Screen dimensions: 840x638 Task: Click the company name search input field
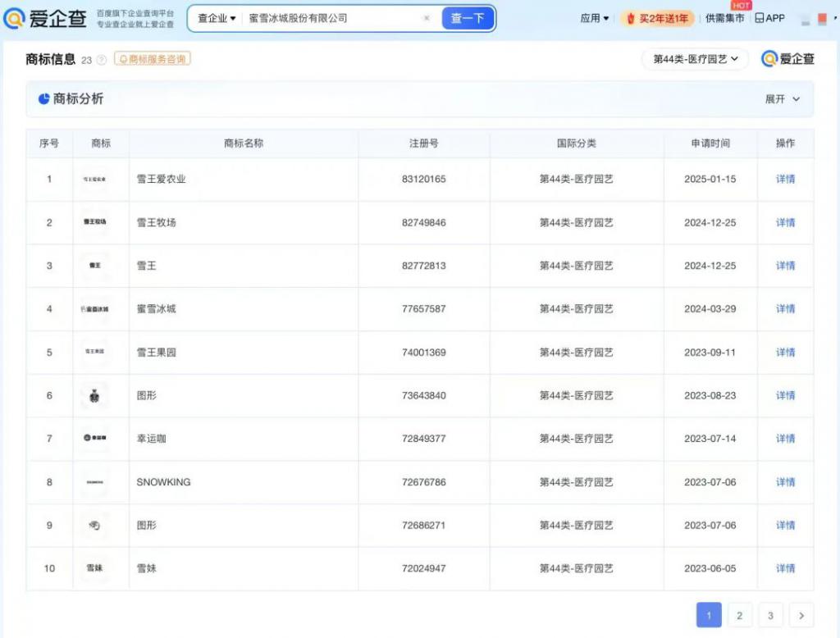(x=332, y=18)
